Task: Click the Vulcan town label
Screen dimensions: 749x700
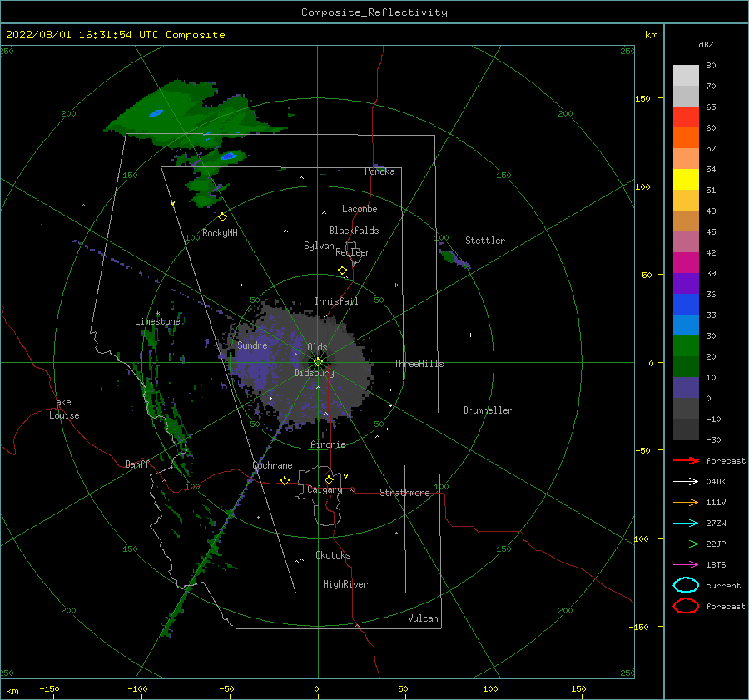Action: point(424,618)
